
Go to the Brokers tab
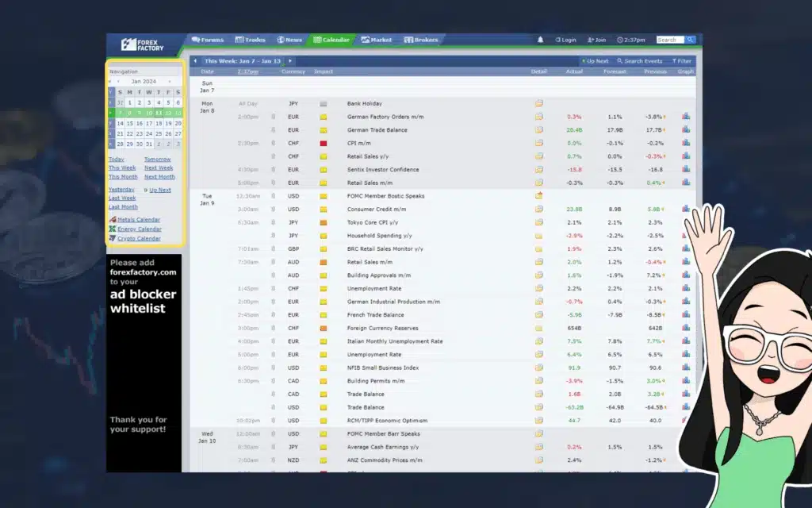point(421,40)
